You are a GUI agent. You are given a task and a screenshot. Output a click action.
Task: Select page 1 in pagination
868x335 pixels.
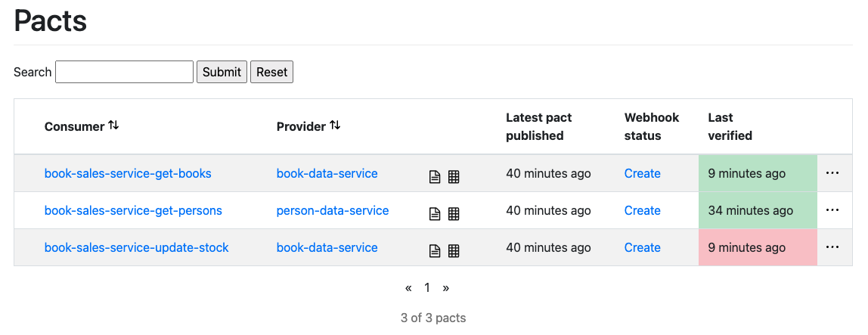(x=427, y=287)
